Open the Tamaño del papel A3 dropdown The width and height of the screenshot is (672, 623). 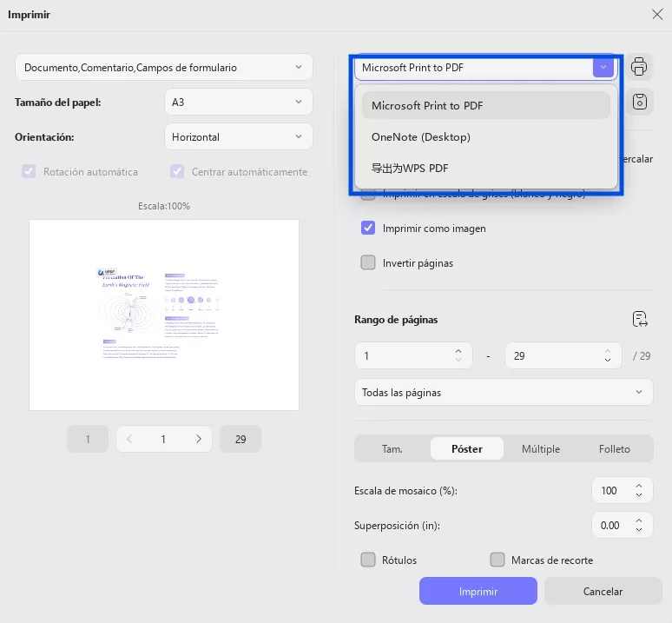[x=238, y=102]
